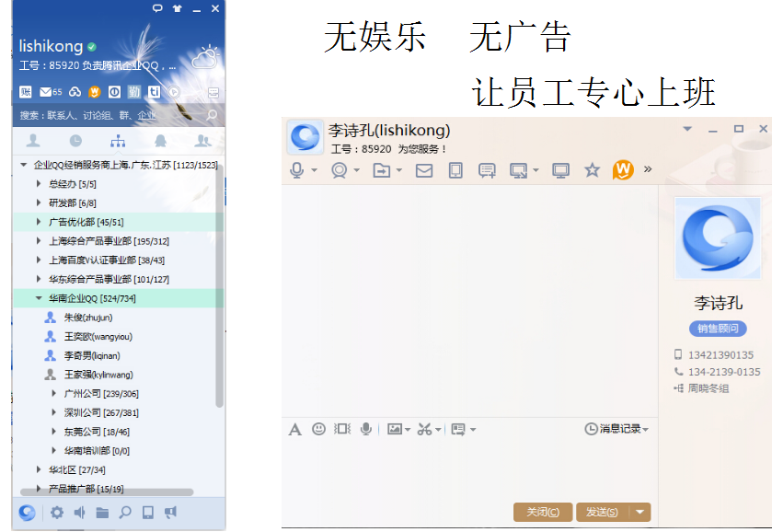Viewport: 772px width, 532px height.
Task: Click the 发送(S) send button
Action: (602, 512)
